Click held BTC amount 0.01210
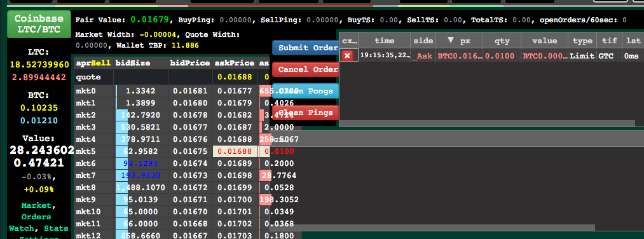This screenshot has height=239, width=644. pos(39,121)
